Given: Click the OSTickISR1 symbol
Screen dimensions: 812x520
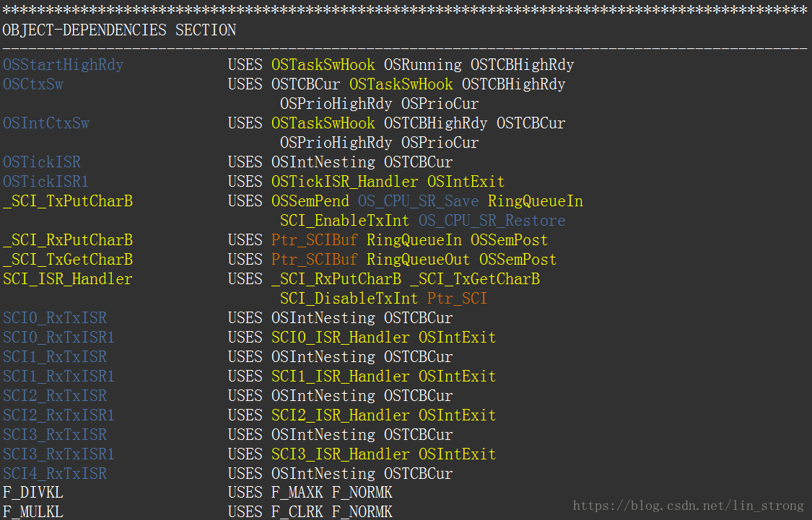Looking at the screenshot, I should coord(45,182).
